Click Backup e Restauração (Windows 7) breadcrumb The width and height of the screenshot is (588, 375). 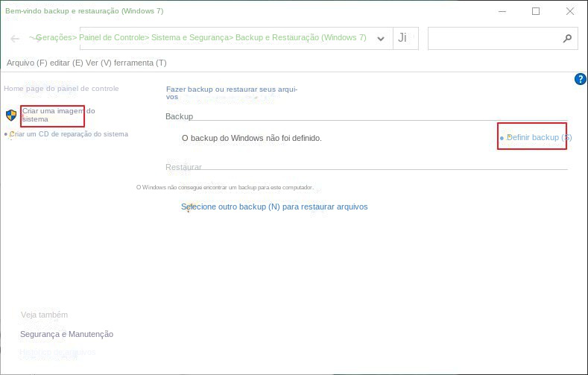(x=301, y=37)
